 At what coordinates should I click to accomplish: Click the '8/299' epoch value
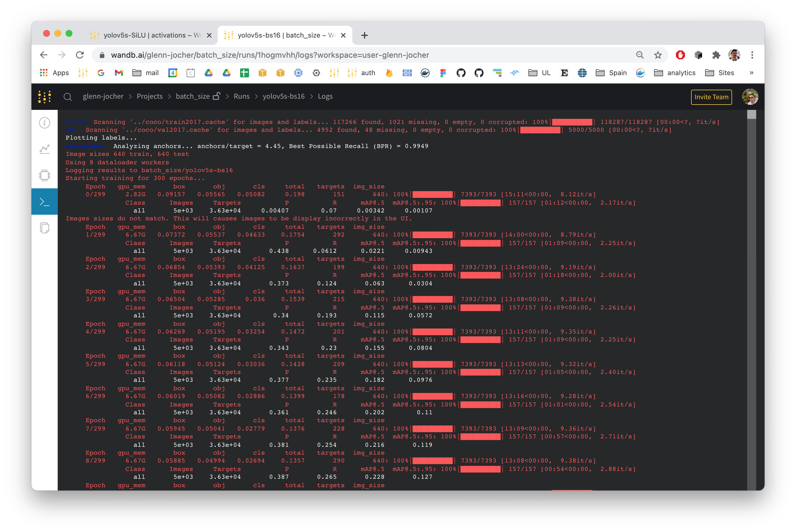(95, 461)
